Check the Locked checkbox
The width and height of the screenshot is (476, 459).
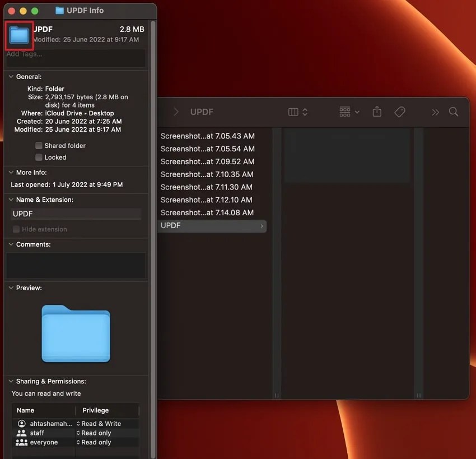coord(38,157)
